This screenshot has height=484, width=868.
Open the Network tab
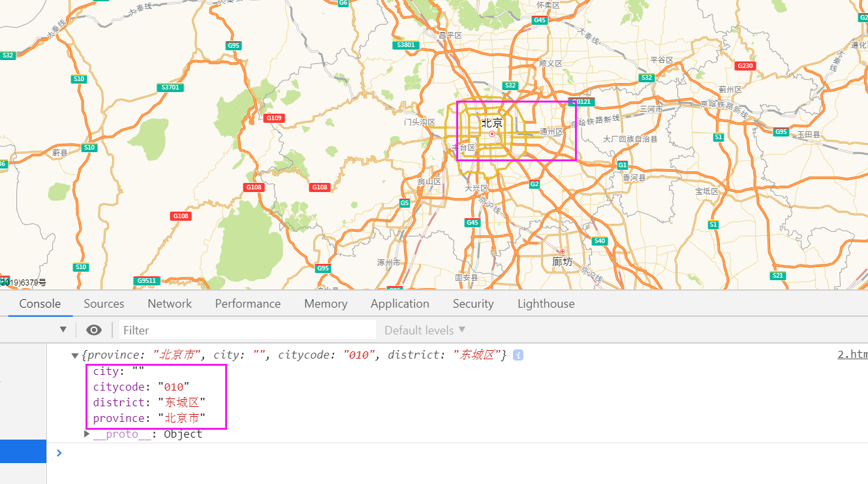170,304
